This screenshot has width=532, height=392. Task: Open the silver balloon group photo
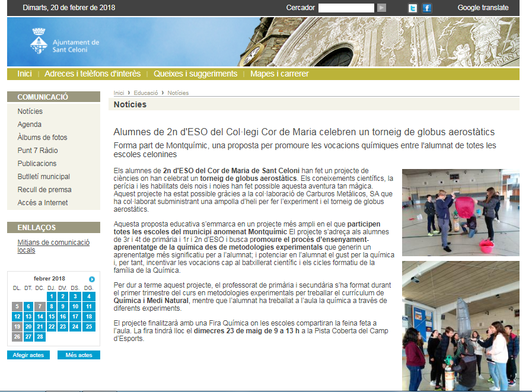460,326
